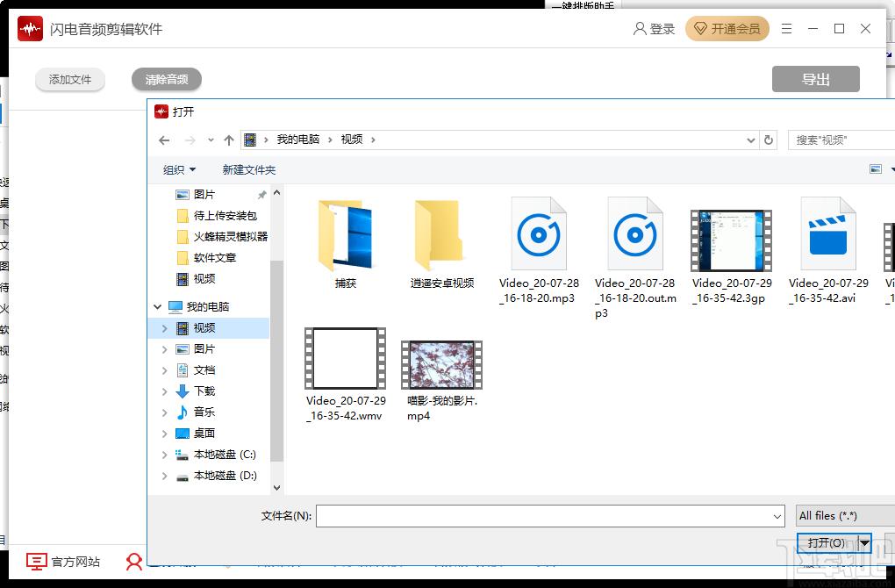Click the 导出 export button
This screenshot has width=895, height=588.
[x=816, y=79]
